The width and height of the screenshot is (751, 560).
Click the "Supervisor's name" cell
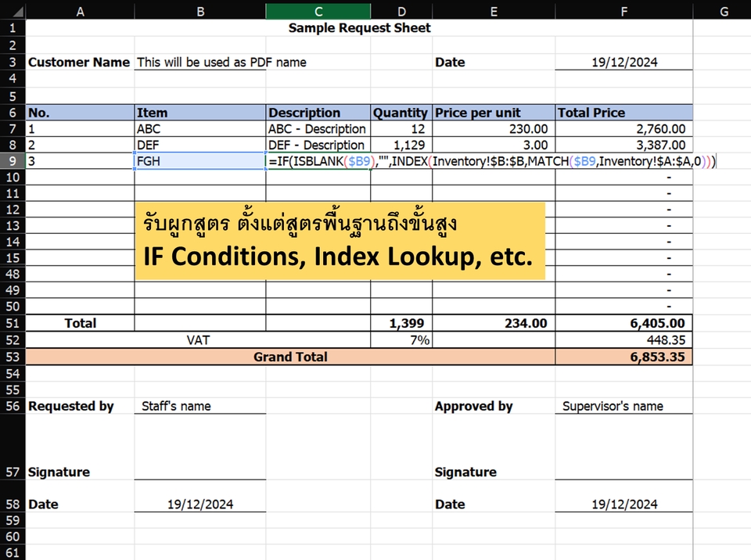624,406
